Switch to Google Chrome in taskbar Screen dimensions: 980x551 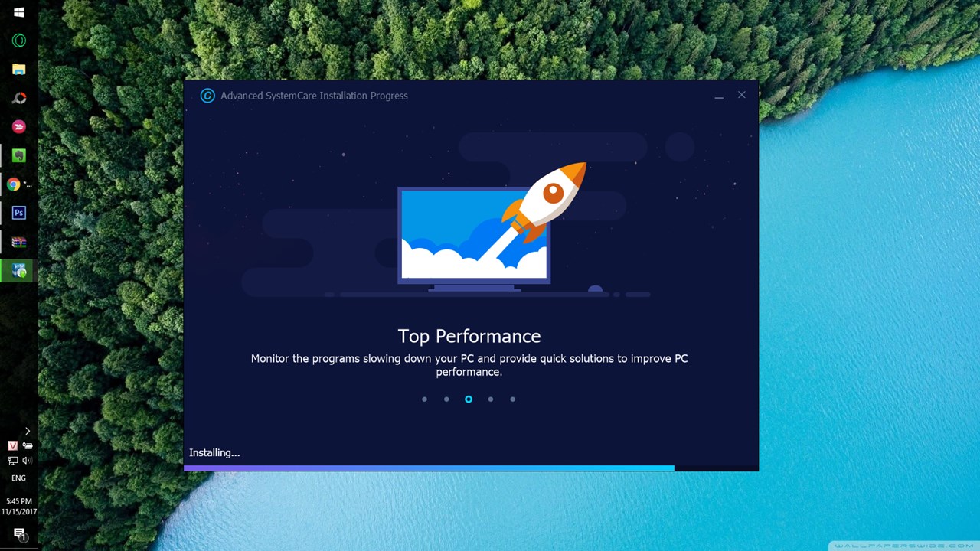coord(14,184)
